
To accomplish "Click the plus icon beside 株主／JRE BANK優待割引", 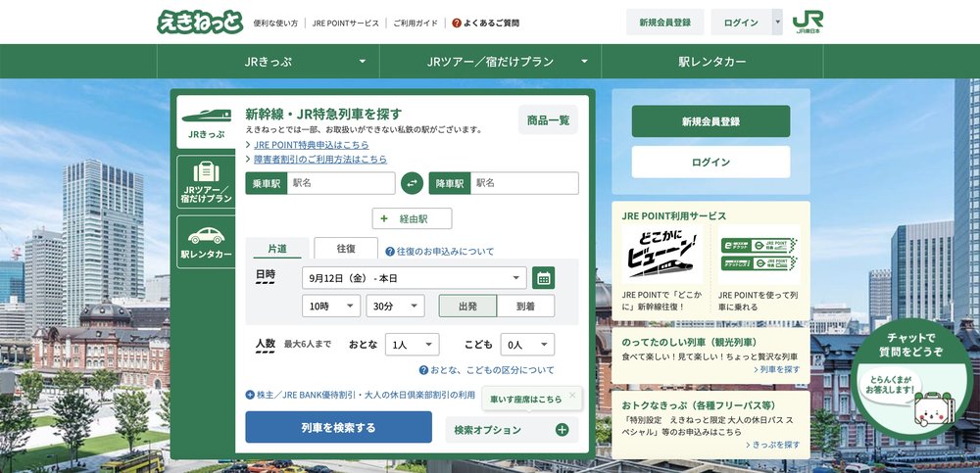I will pos(250,395).
